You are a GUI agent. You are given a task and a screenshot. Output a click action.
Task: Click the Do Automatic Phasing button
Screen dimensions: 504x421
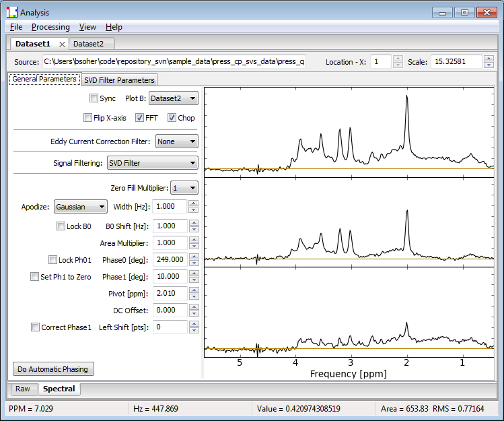(53, 369)
